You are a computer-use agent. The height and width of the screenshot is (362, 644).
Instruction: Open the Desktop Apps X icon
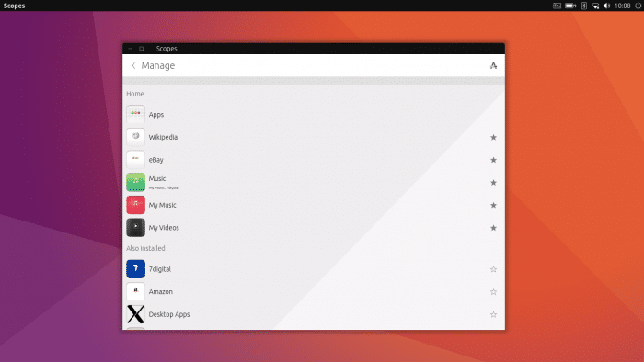(x=135, y=314)
